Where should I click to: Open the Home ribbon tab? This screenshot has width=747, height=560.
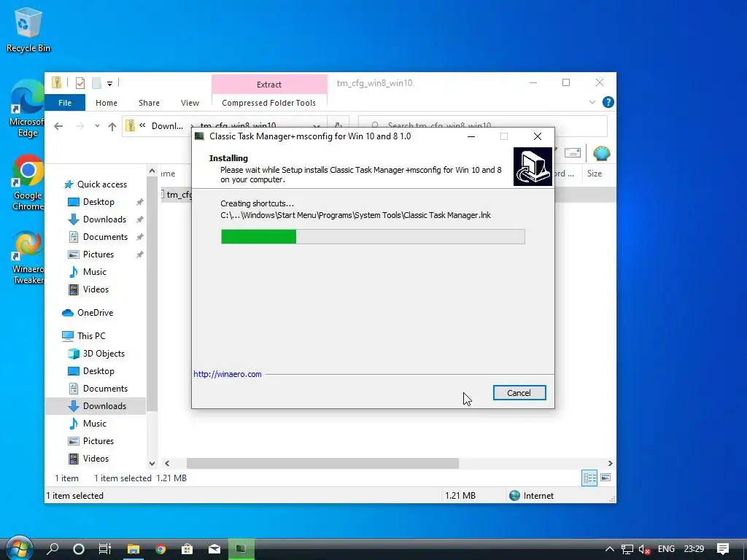click(107, 103)
